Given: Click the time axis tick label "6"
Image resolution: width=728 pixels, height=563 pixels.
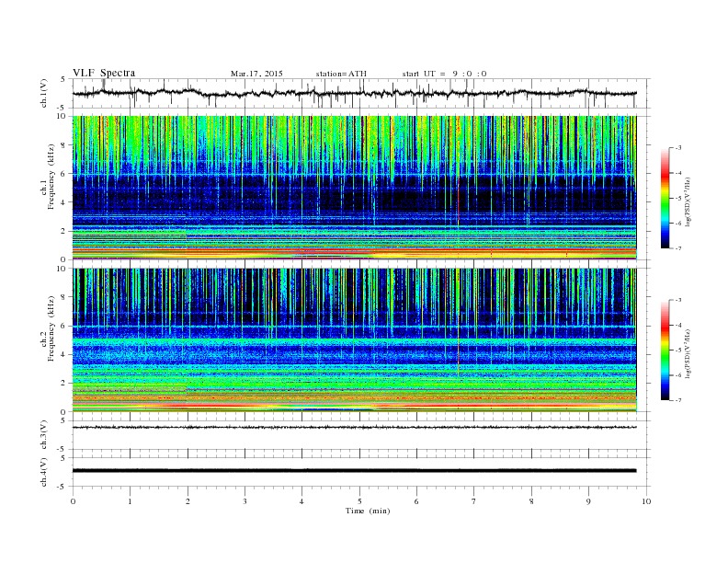Looking at the screenshot, I should pos(416,501).
